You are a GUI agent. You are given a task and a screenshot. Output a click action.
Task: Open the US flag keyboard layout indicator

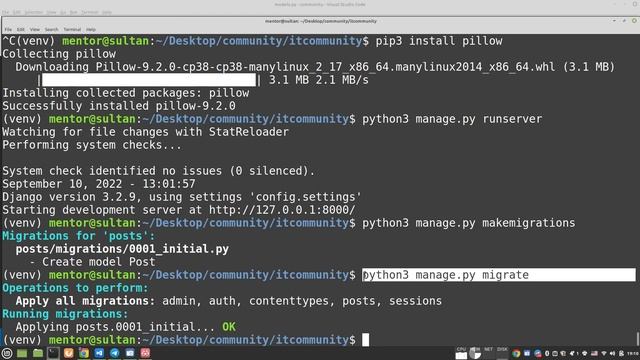pos(594,353)
